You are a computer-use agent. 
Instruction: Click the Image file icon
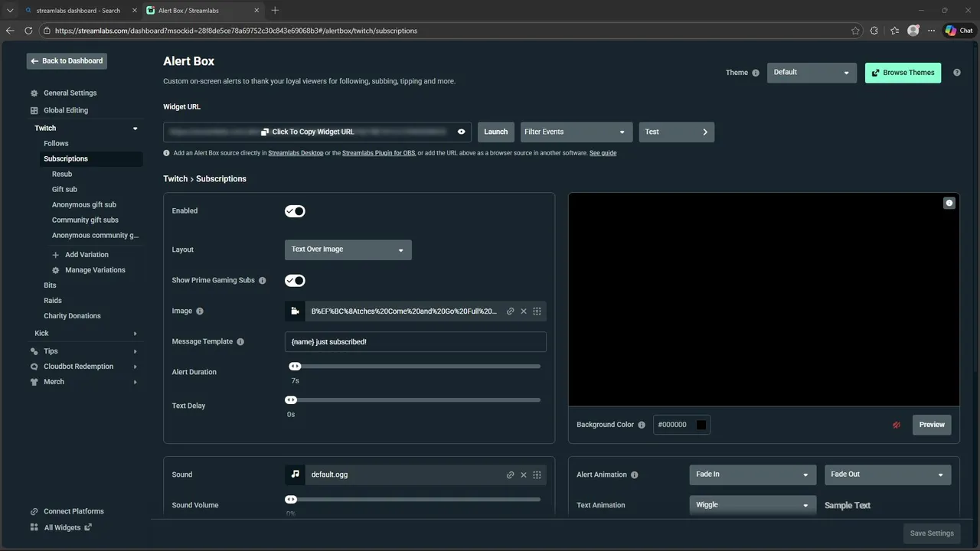[295, 311]
